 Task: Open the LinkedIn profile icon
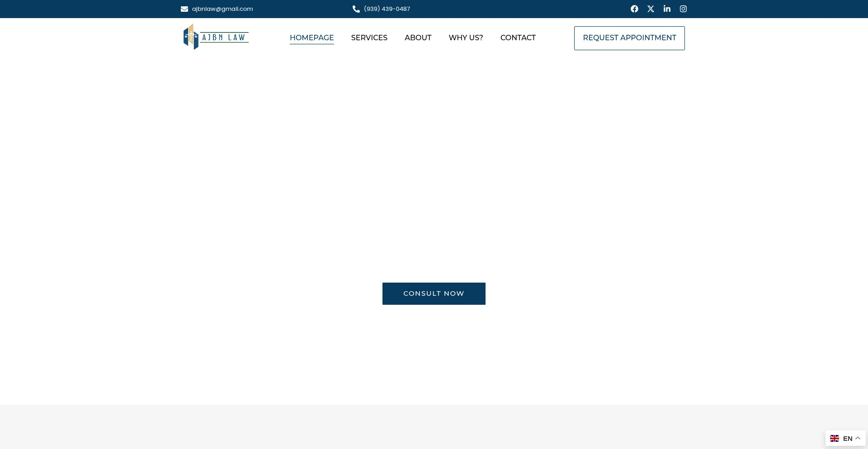(x=667, y=9)
